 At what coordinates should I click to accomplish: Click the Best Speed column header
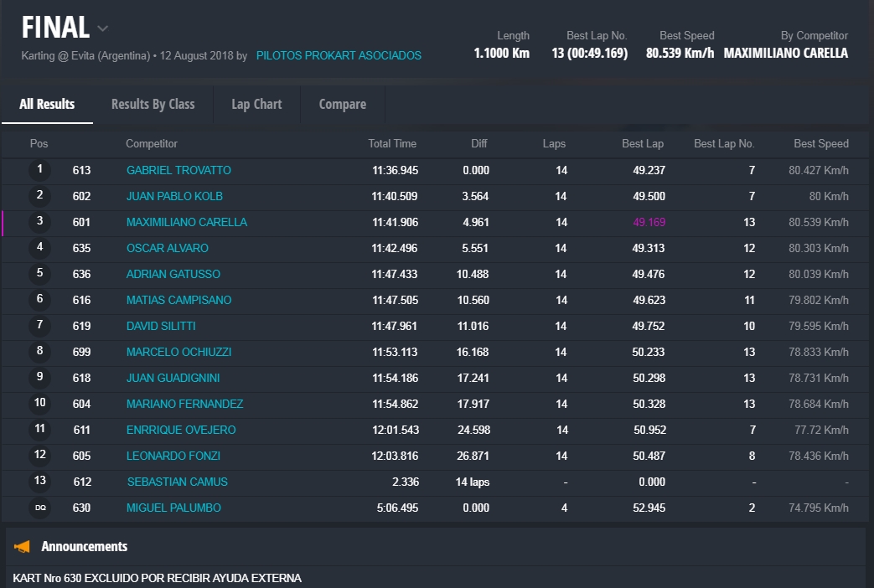(x=820, y=144)
